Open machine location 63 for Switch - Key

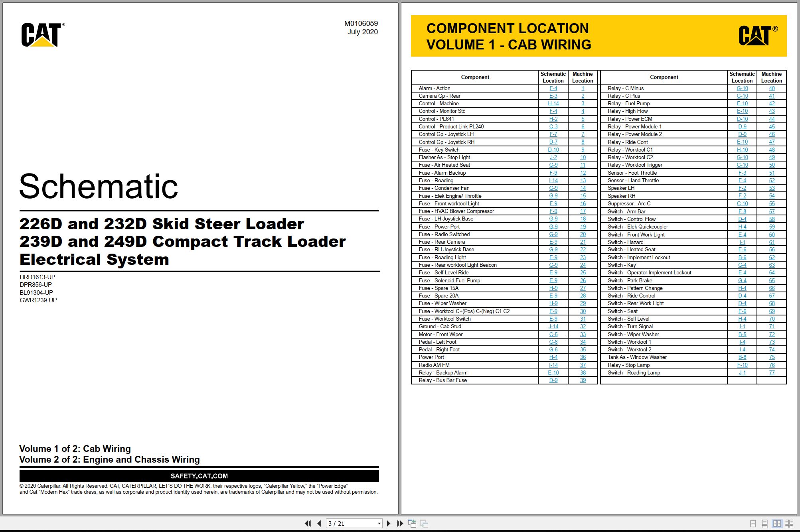(x=772, y=265)
